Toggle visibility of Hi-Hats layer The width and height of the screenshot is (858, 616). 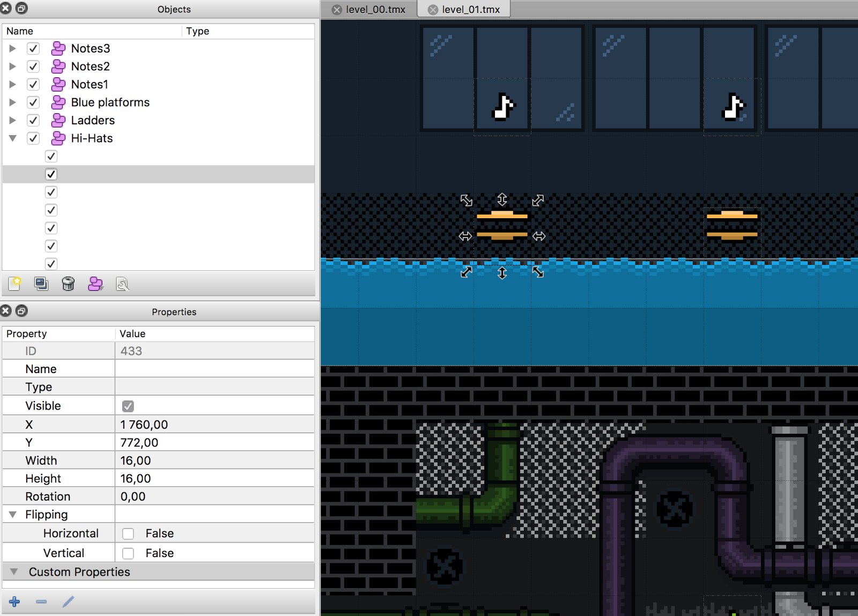(x=33, y=138)
